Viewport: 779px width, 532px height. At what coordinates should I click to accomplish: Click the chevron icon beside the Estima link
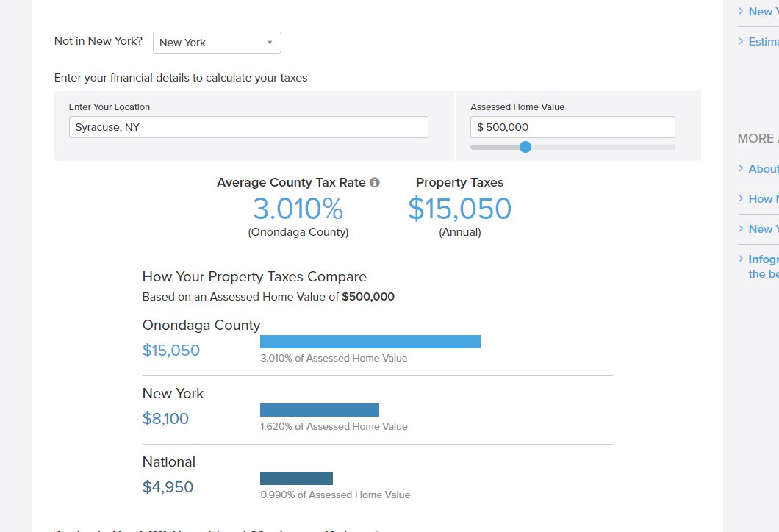741,41
